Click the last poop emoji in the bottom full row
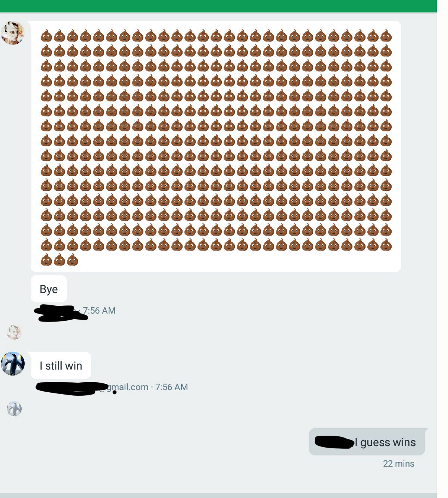The image size is (448, 498). point(386,245)
